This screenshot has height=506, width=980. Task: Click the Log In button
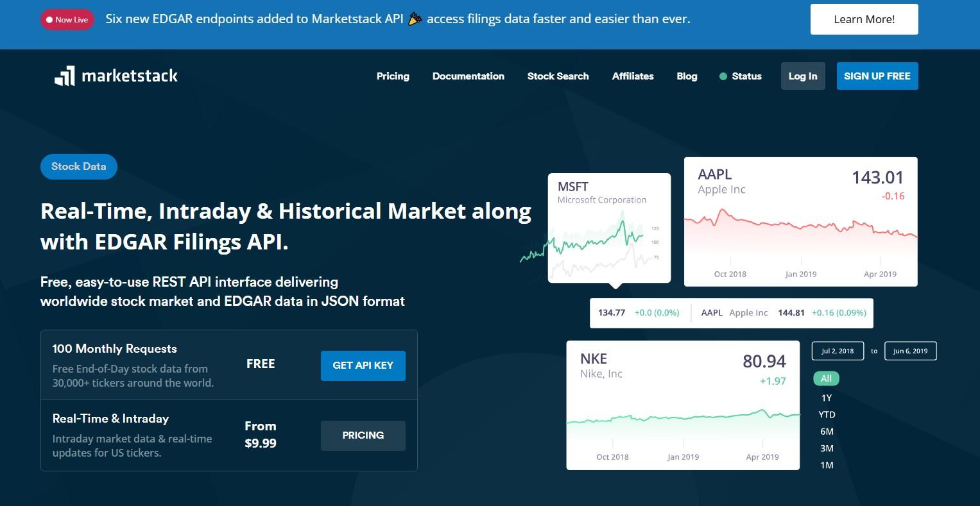click(x=803, y=76)
